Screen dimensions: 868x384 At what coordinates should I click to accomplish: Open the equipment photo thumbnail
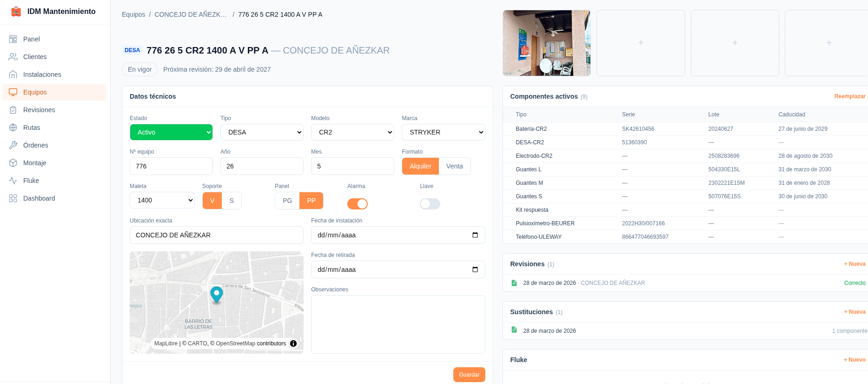point(546,43)
